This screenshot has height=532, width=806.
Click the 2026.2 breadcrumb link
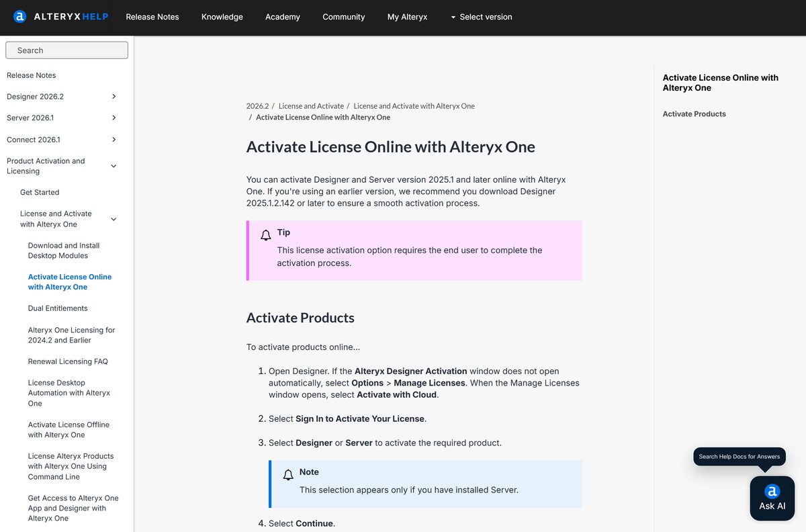257,106
